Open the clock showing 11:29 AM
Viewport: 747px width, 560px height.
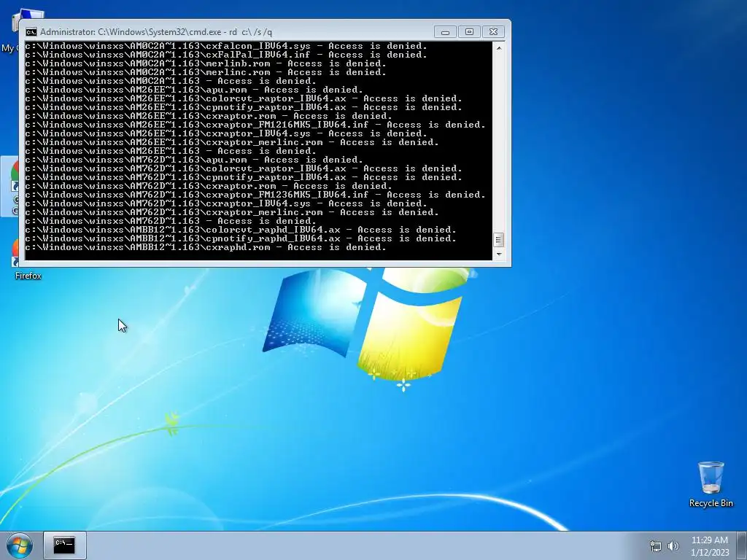[x=709, y=546]
